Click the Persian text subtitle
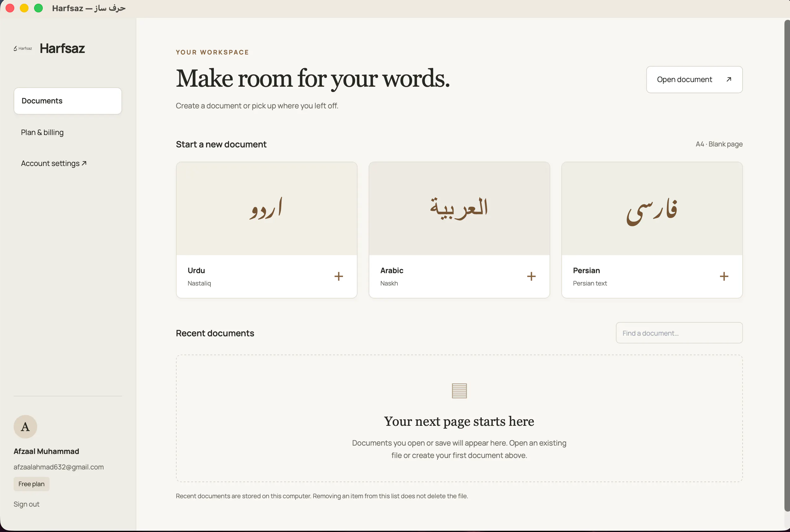This screenshot has height=532, width=790. (590, 283)
